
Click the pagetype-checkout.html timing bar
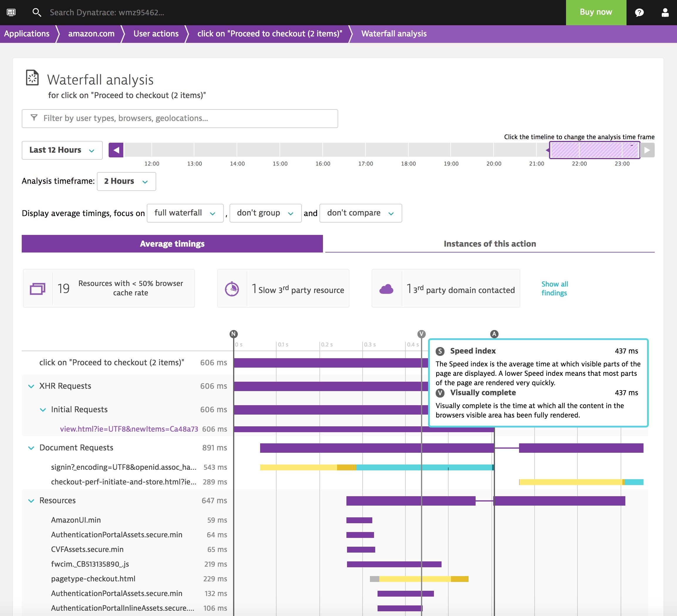419,579
